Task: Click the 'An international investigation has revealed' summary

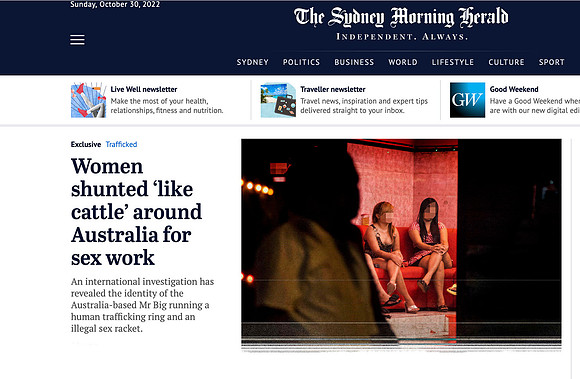Action: (142, 305)
